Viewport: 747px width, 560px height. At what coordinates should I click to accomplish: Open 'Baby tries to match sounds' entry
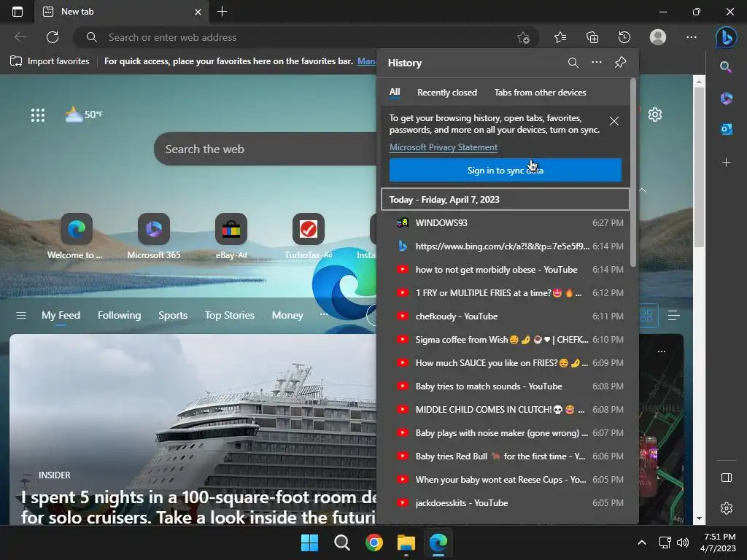point(505,386)
